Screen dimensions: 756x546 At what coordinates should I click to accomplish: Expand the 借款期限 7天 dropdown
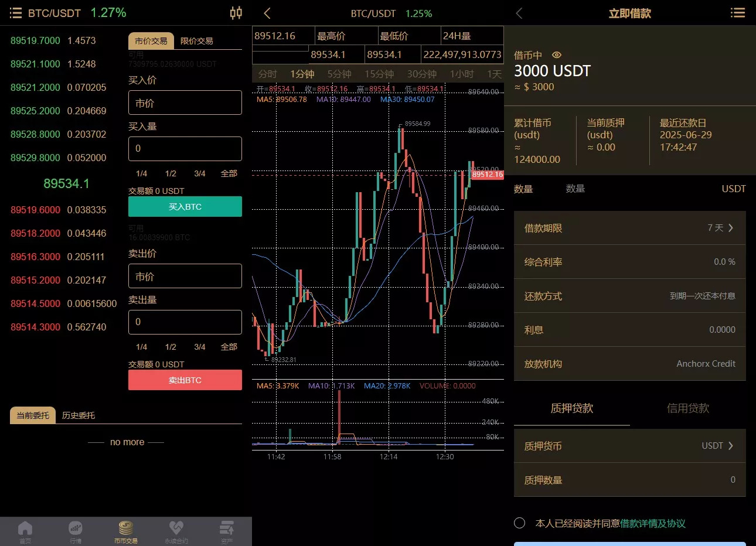722,228
